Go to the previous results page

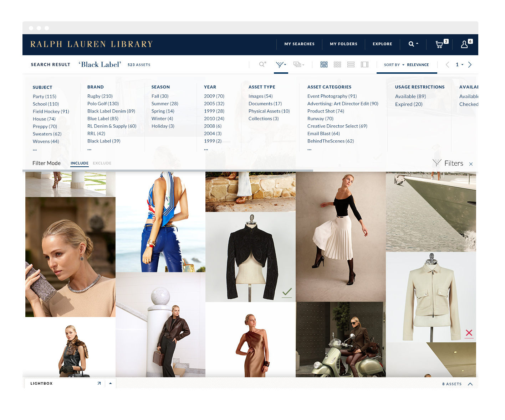coord(448,64)
